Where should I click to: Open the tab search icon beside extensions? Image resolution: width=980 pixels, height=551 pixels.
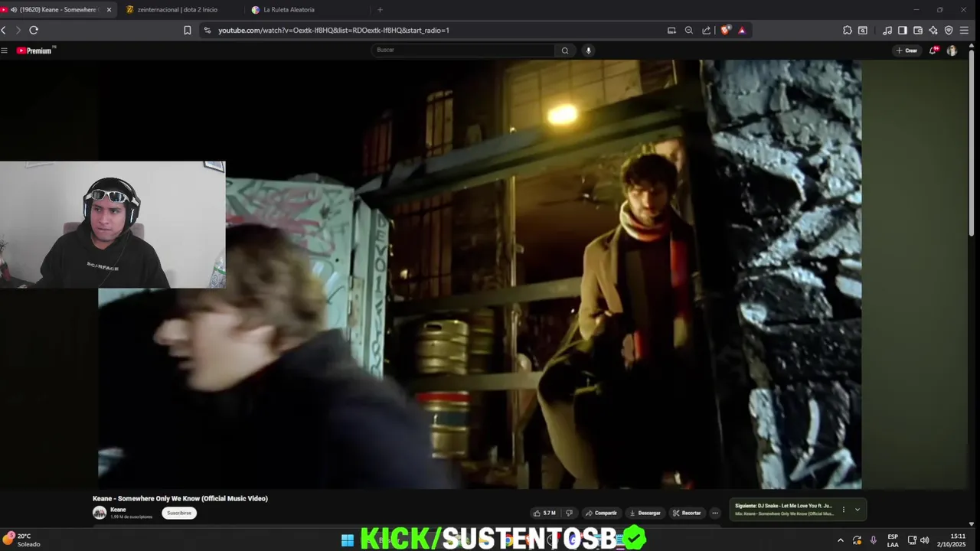(863, 31)
